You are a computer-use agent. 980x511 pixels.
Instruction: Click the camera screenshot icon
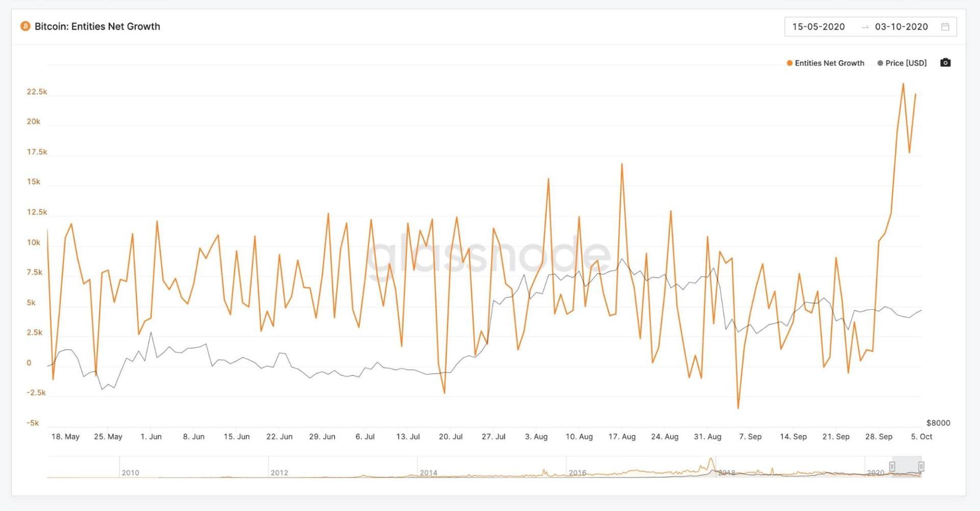click(x=945, y=63)
